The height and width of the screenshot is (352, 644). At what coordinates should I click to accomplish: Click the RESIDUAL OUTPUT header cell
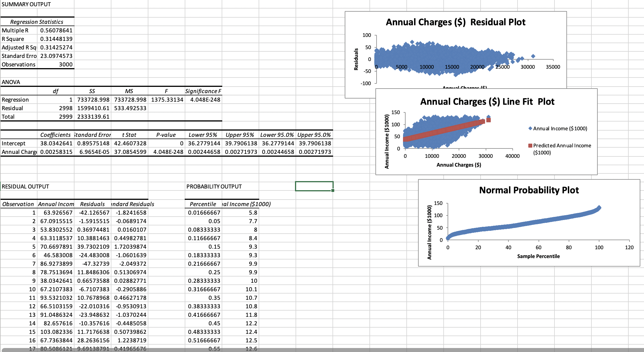click(x=25, y=187)
